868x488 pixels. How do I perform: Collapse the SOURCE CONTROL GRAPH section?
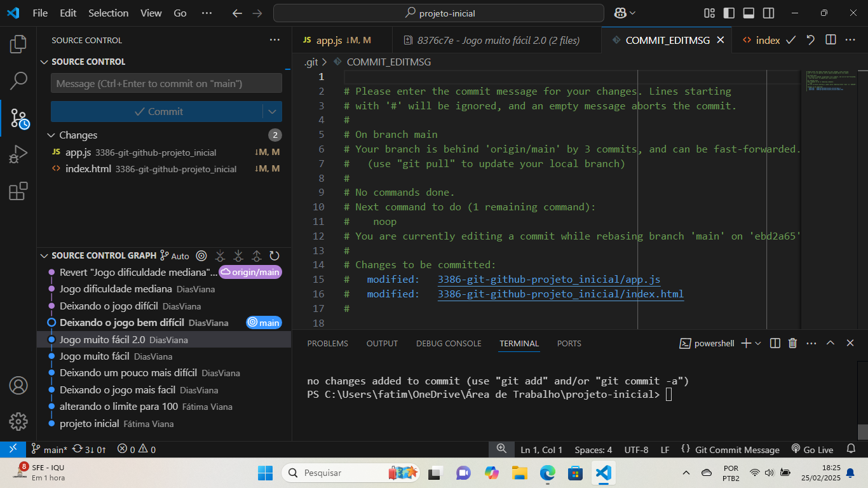[x=44, y=255]
